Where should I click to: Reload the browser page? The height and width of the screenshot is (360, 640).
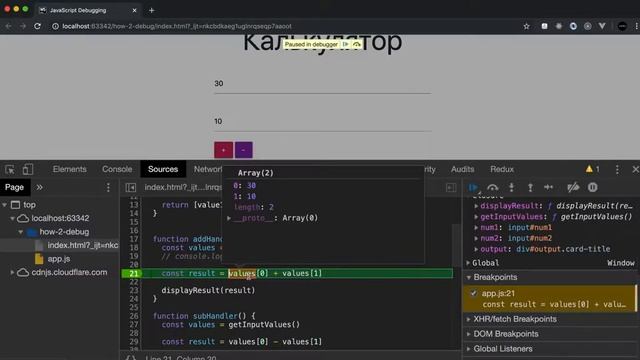(x=38, y=26)
